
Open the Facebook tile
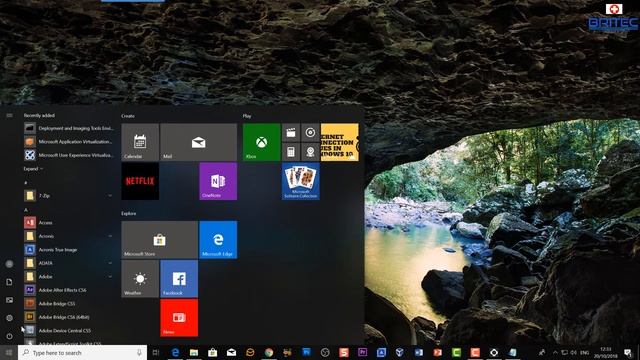tap(179, 279)
